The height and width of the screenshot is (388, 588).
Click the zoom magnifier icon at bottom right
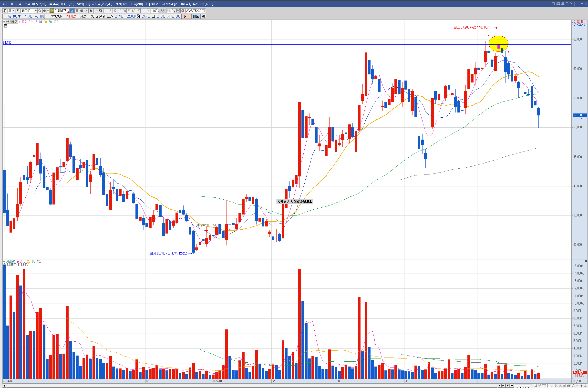[573, 386]
